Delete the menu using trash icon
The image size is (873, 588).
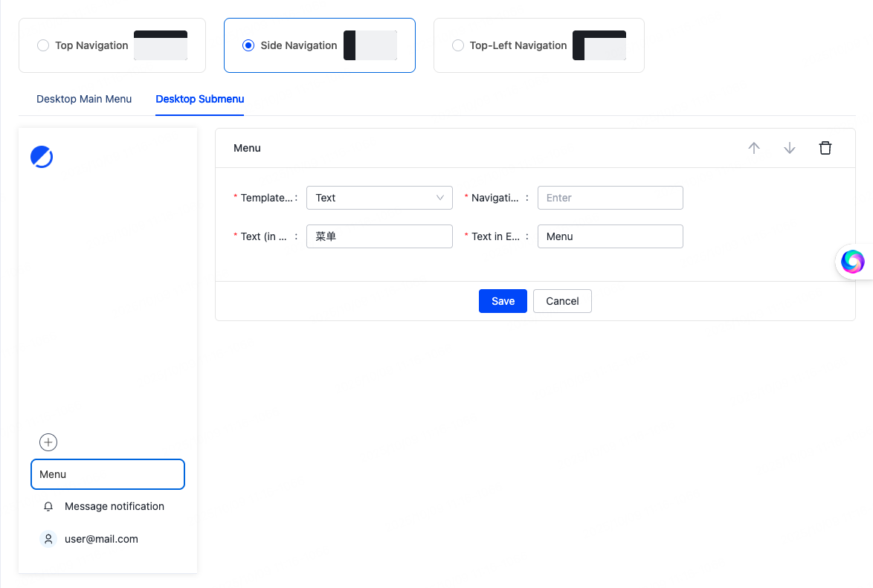[x=825, y=148]
